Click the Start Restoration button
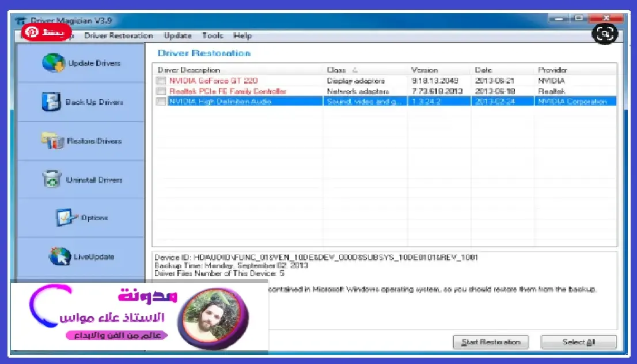637x364 pixels. click(491, 342)
